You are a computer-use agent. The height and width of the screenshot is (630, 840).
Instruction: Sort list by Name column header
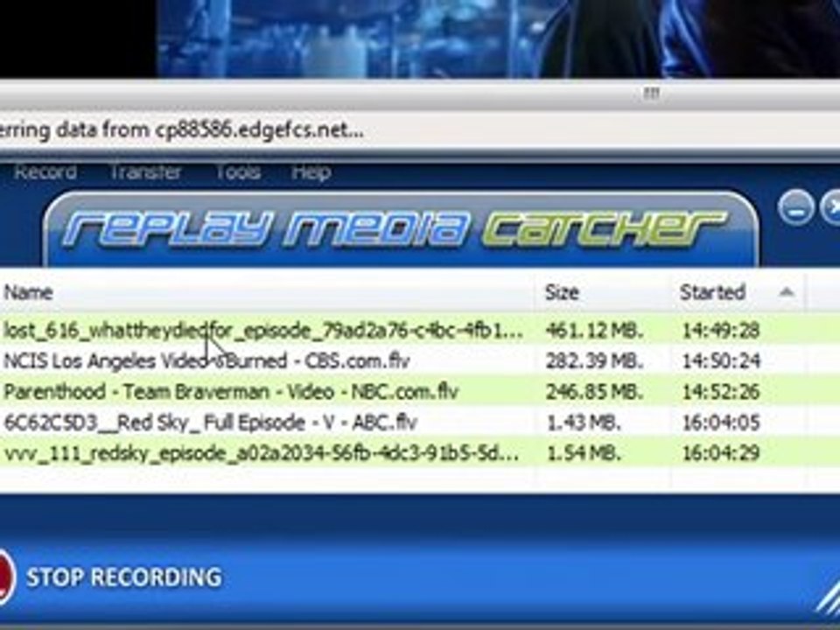[x=266, y=292]
